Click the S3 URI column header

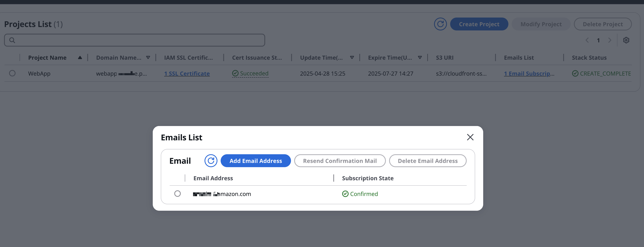[445, 57]
